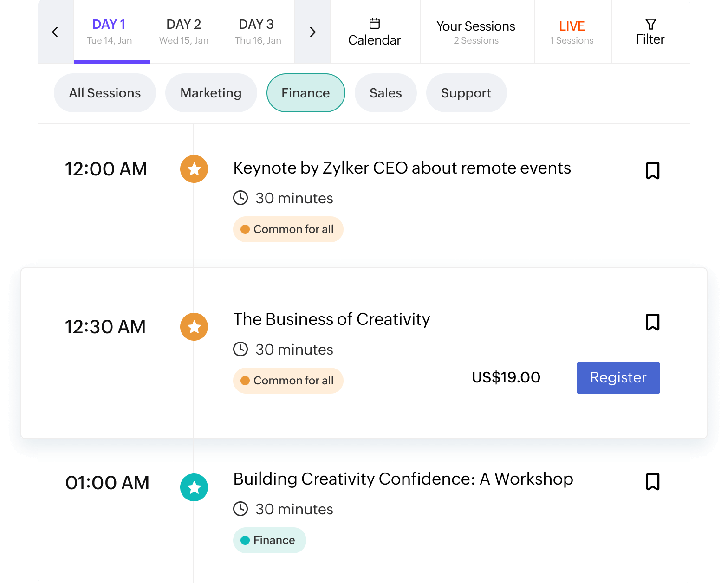Click the teal star icon at 01:00 AM

click(194, 487)
